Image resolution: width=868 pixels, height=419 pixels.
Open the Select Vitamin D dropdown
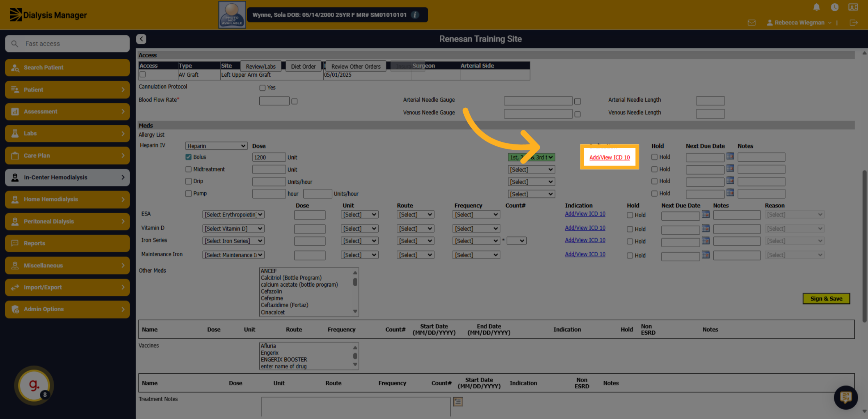233,228
